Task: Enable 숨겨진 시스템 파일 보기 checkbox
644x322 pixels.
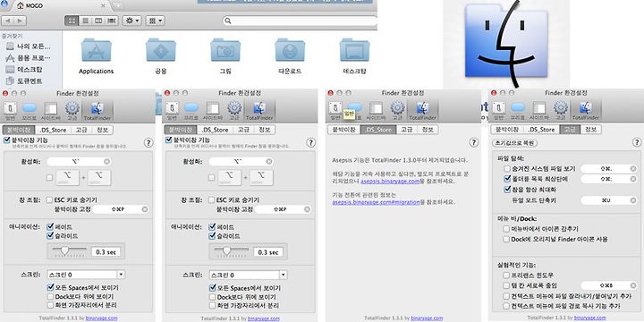Action: pos(507,168)
